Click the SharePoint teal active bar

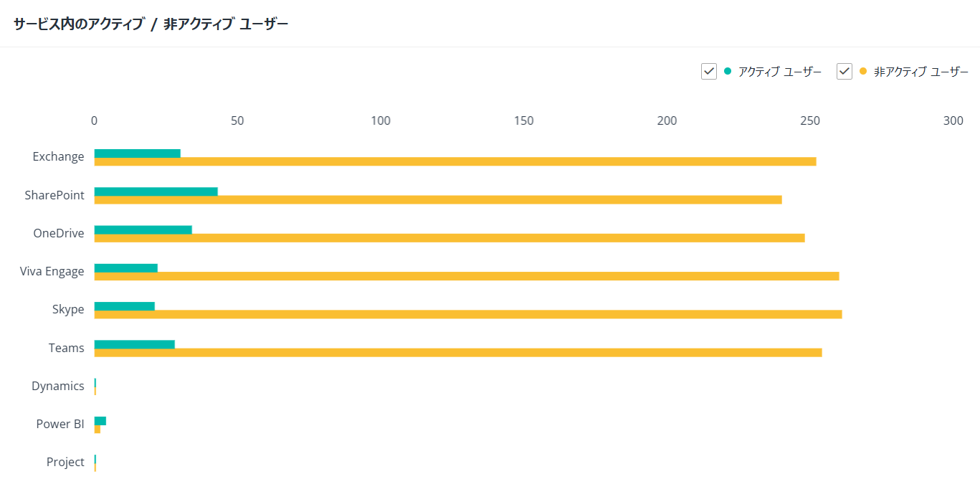(x=156, y=191)
